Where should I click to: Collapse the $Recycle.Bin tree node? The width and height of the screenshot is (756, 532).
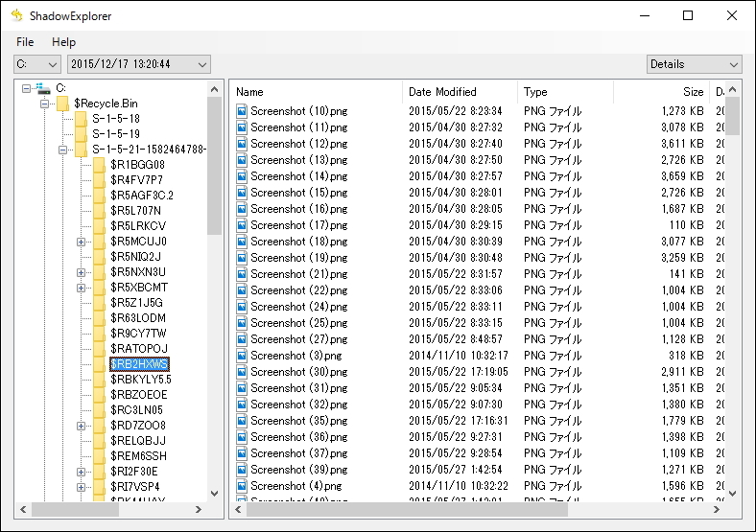coord(45,104)
